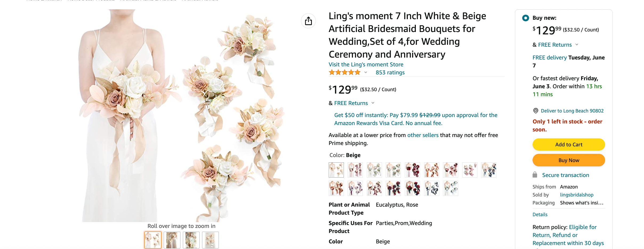View the fourth product image thumbnail
The height and width of the screenshot is (249, 644).
pyautogui.click(x=210, y=240)
